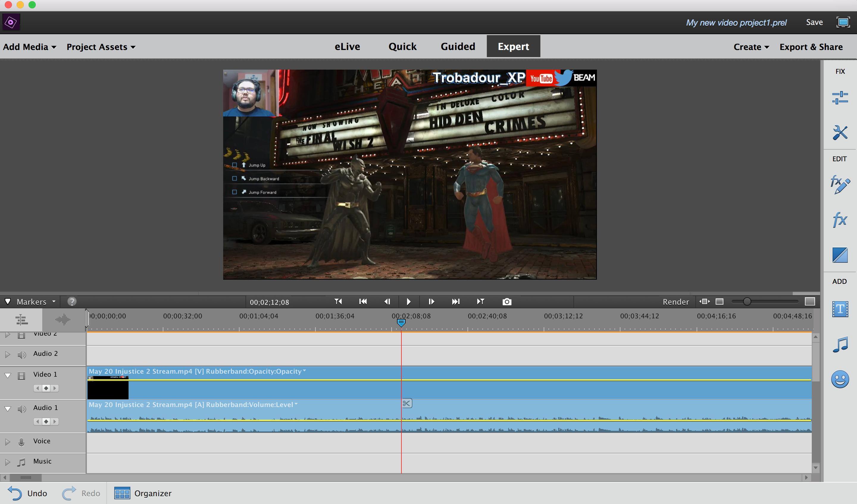
Task: Click the Freeze Frame camera icon
Action: (507, 302)
